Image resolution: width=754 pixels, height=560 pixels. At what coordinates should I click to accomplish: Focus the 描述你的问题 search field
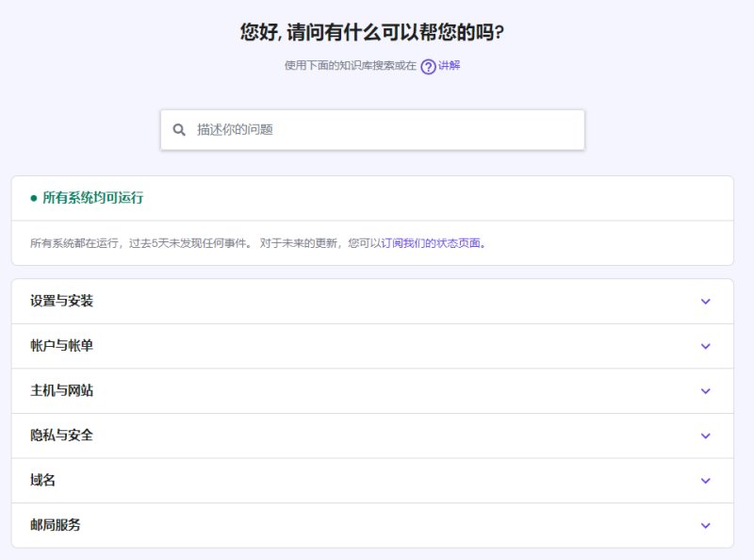click(x=372, y=130)
